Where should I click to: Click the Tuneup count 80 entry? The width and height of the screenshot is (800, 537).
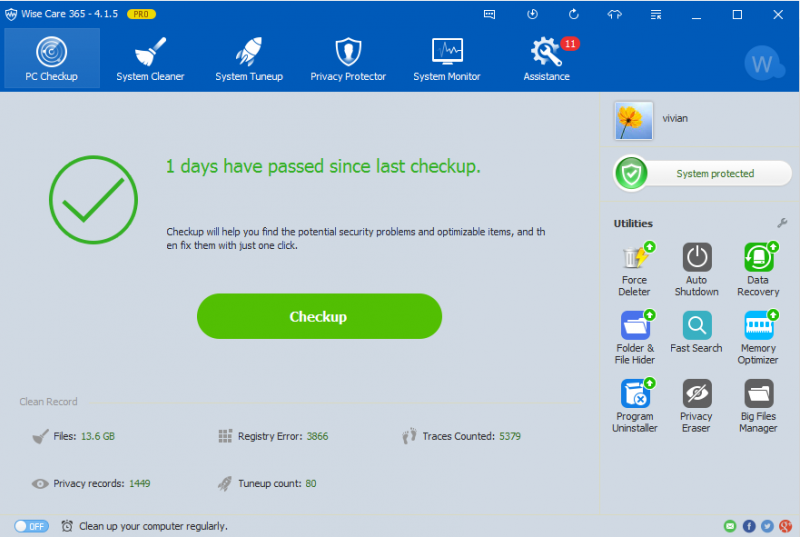(267, 483)
